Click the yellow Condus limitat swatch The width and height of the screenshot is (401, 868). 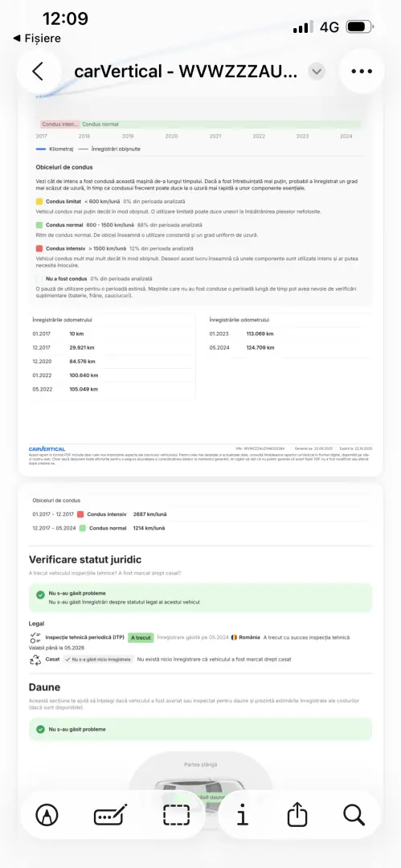(x=39, y=202)
